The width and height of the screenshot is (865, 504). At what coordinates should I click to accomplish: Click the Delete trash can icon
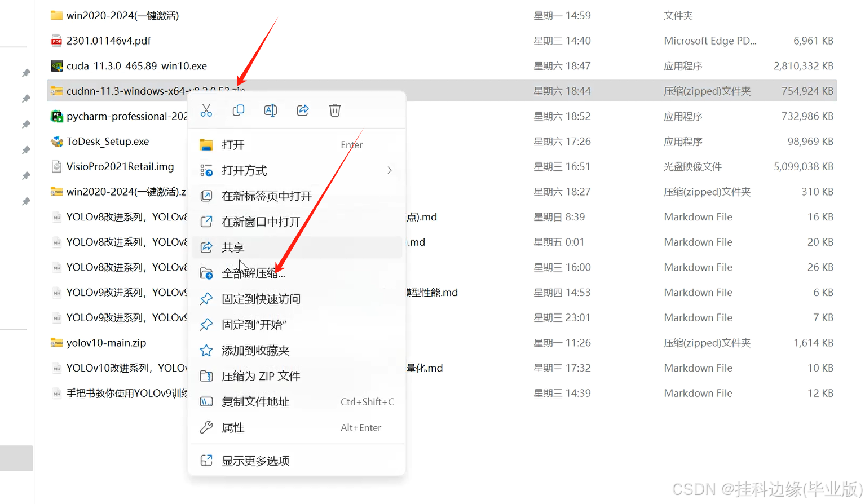pos(335,110)
